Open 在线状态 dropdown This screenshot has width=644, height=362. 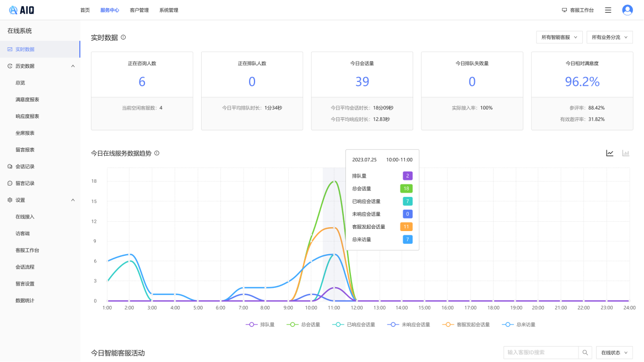pos(614,353)
